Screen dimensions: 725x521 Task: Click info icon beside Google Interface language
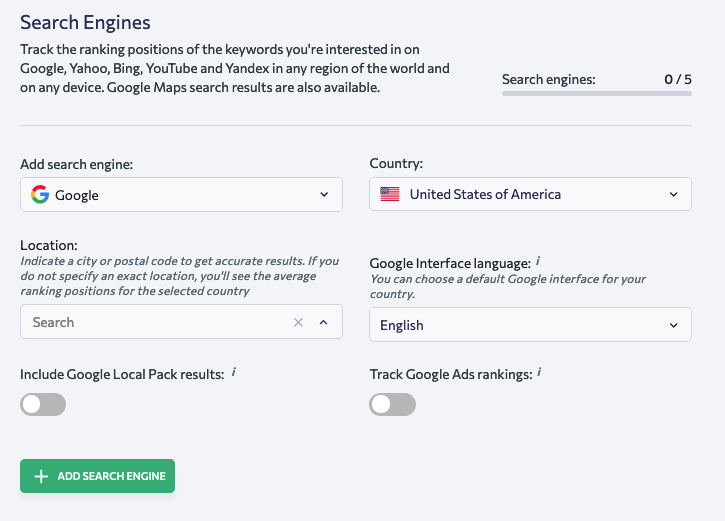pos(538,261)
